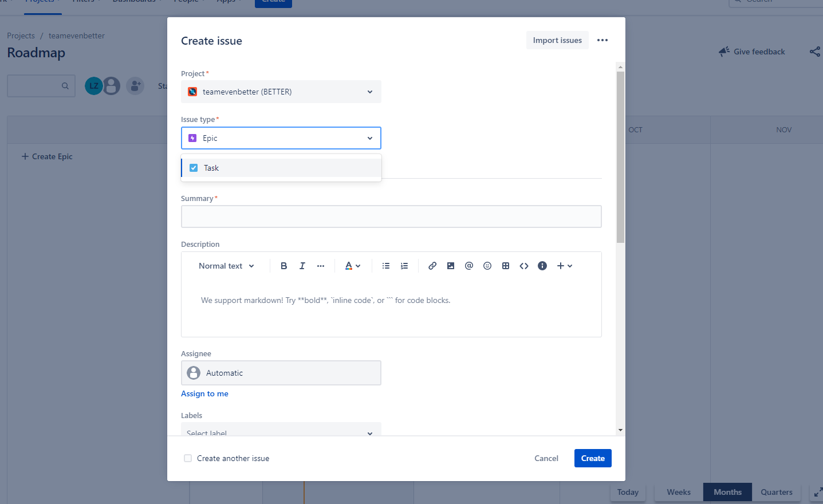Check the Create another issue checkbox
Image resolution: width=823 pixels, height=504 pixels.
pos(188,458)
